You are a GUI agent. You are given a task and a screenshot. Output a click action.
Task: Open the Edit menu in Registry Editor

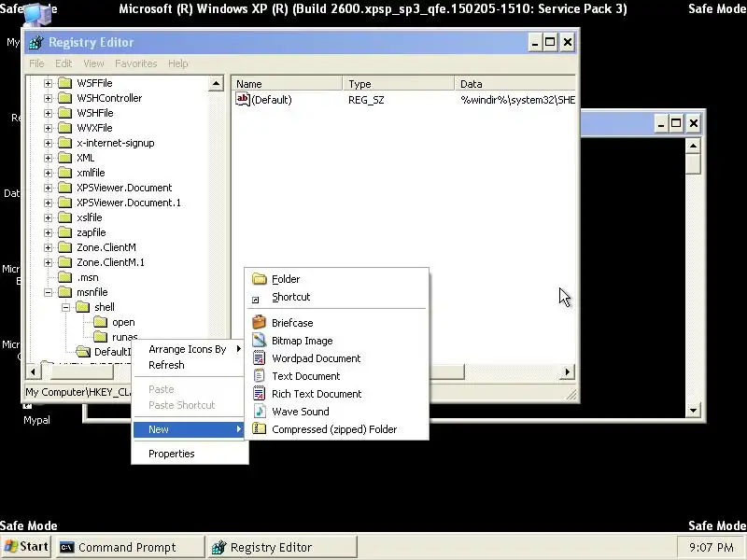[x=63, y=63]
